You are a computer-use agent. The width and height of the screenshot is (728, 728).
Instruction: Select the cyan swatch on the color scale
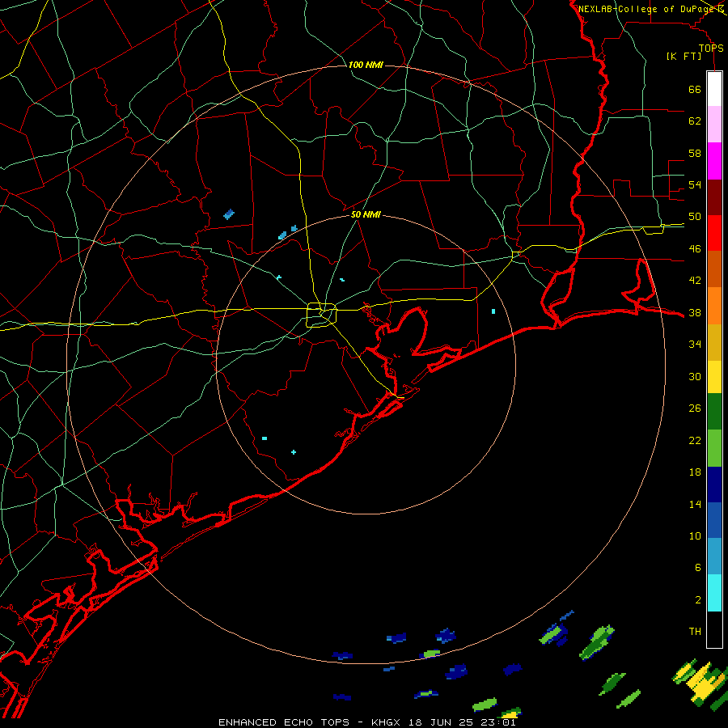click(714, 593)
